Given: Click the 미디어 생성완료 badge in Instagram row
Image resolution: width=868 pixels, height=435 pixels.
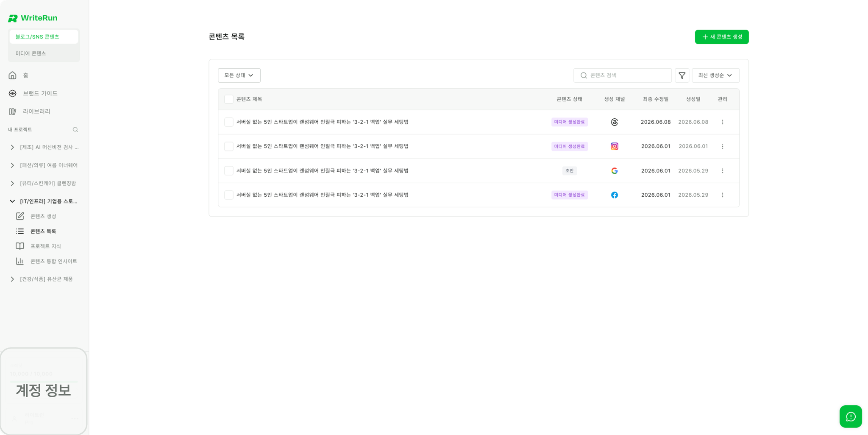Looking at the screenshot, I should pyautogui.click(x=569, y=146).
